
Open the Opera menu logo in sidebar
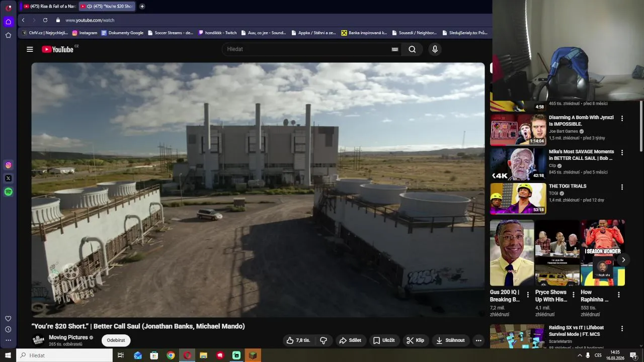[8, 8]
